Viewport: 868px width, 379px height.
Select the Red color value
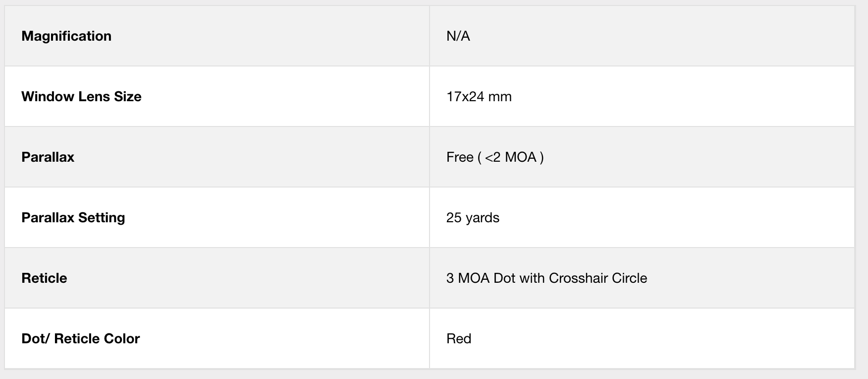coord(459,339)
